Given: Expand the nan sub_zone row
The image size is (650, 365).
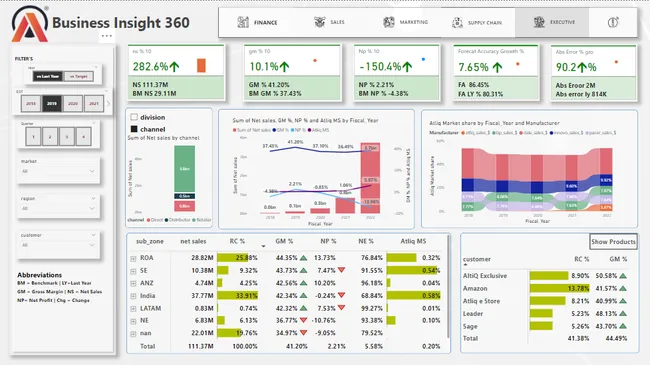Looking at the screenshot, I should (x=133, y=333).
